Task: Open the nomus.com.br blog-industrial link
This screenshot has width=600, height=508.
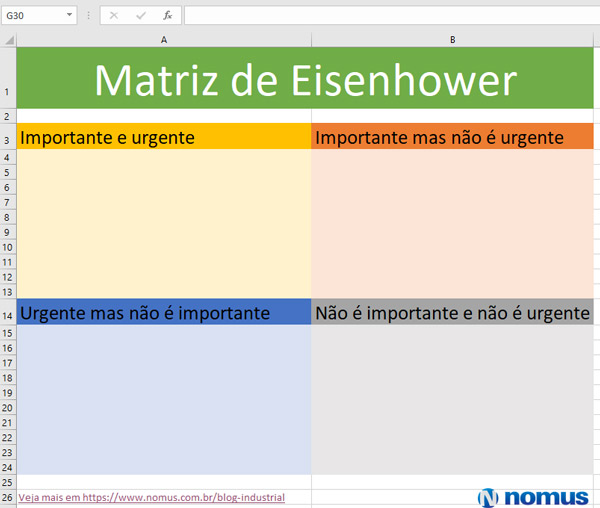Action: click(x=151, y=497)
